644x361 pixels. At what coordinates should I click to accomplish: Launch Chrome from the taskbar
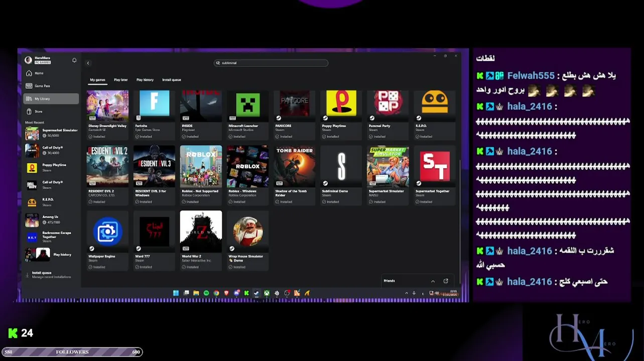[x=216, y=293]
